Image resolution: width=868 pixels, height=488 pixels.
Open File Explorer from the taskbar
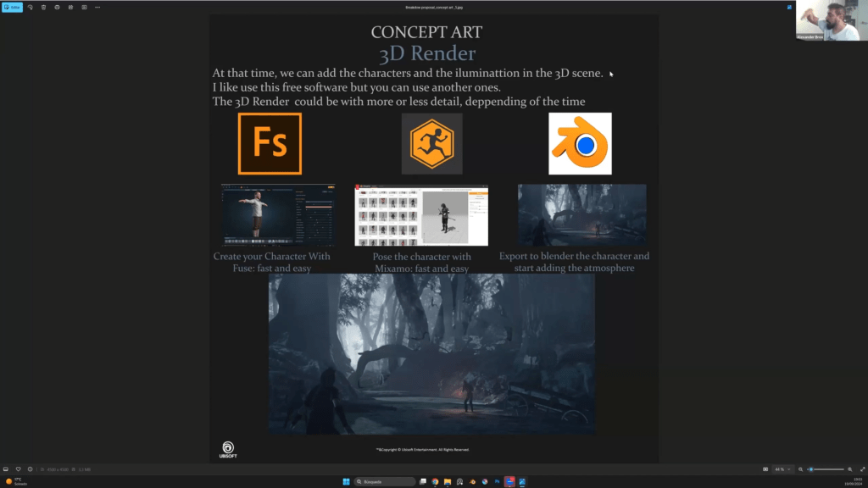[448, 481]
